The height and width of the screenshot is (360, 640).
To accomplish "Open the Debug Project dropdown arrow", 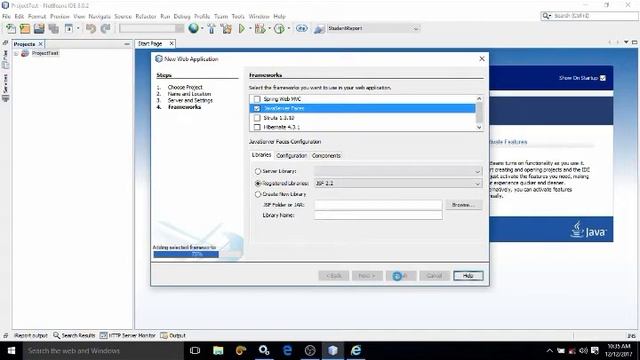I will click(x=269, y=29).
